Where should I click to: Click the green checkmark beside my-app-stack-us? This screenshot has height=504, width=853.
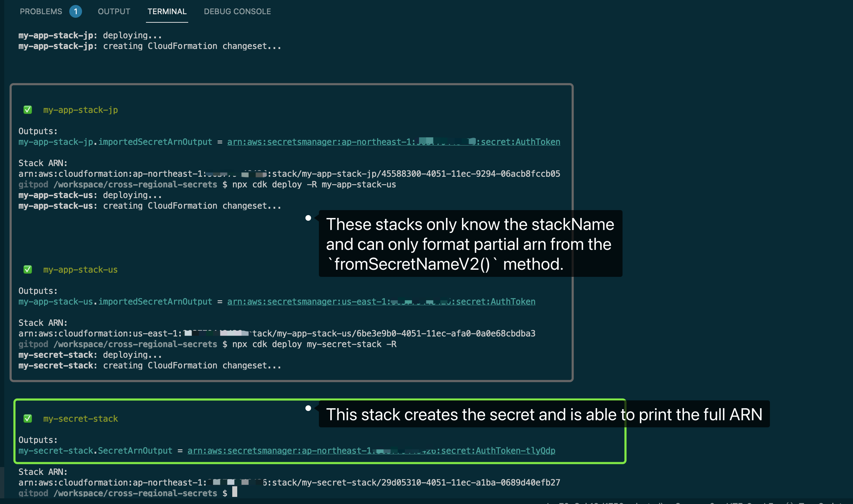click(x=28, y=269)
